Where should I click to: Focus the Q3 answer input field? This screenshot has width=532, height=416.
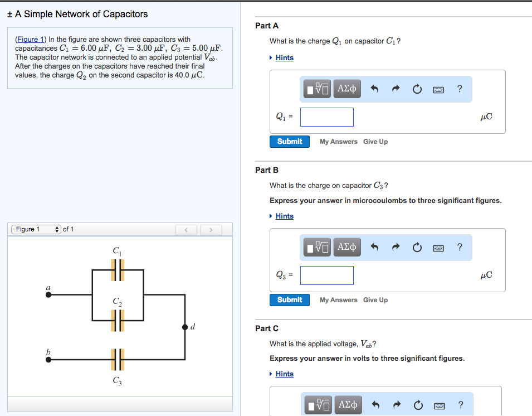(327, 275)
